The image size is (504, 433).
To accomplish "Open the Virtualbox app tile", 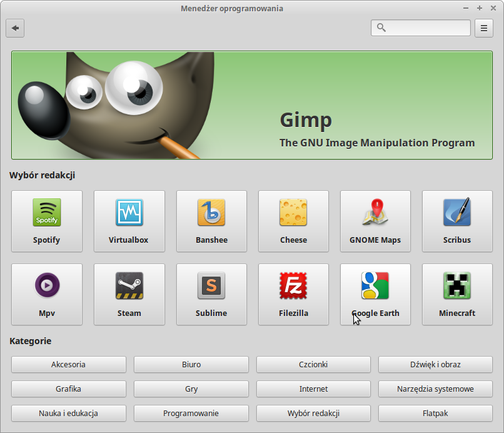I will point(129,221).
